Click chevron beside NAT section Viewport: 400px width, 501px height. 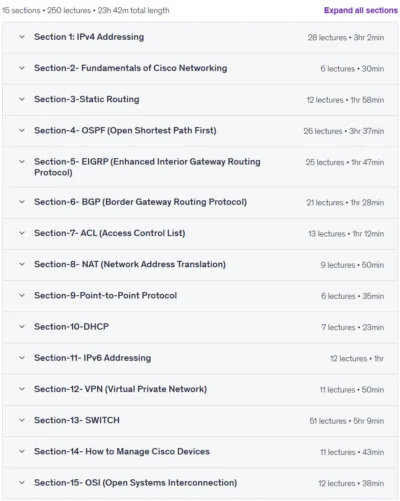coord(22,264)
